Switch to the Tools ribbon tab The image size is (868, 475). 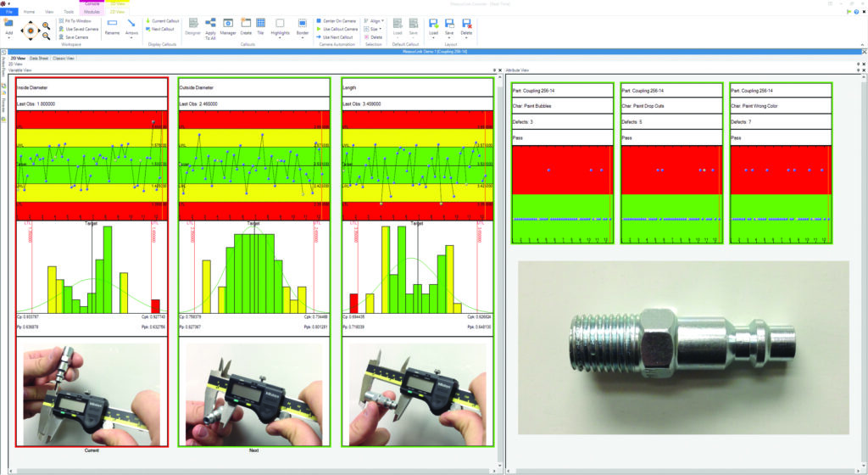click(x=69, y=12)
